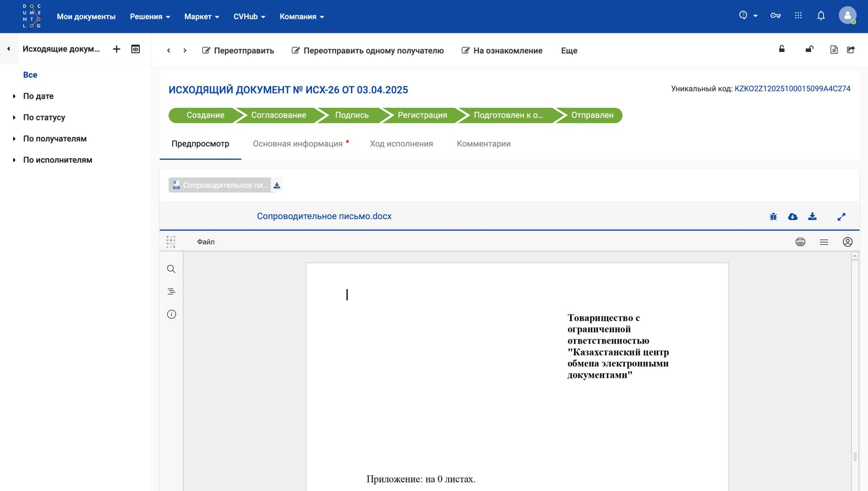Switch to the "Ход исполнения" tab

point(401,144)
